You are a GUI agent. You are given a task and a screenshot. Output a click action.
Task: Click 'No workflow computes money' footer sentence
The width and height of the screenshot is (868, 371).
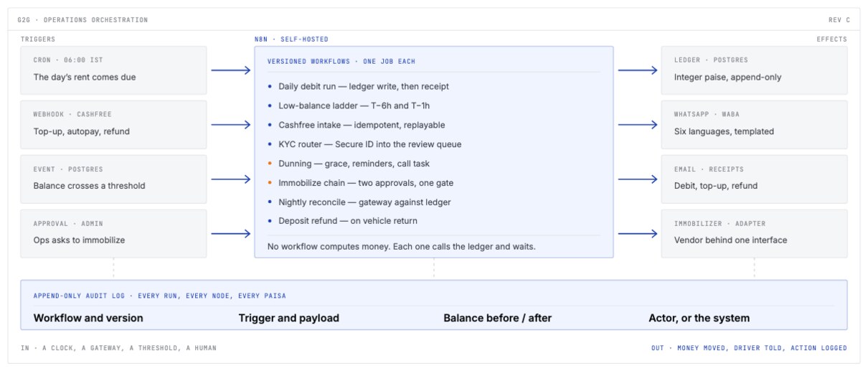click(402, 246)
